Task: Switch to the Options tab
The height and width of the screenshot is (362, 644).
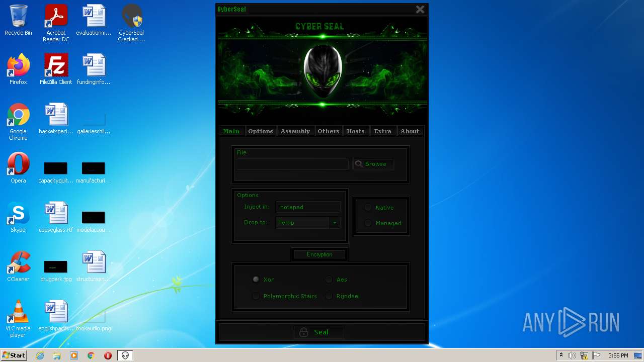Action: coord(261,131)
